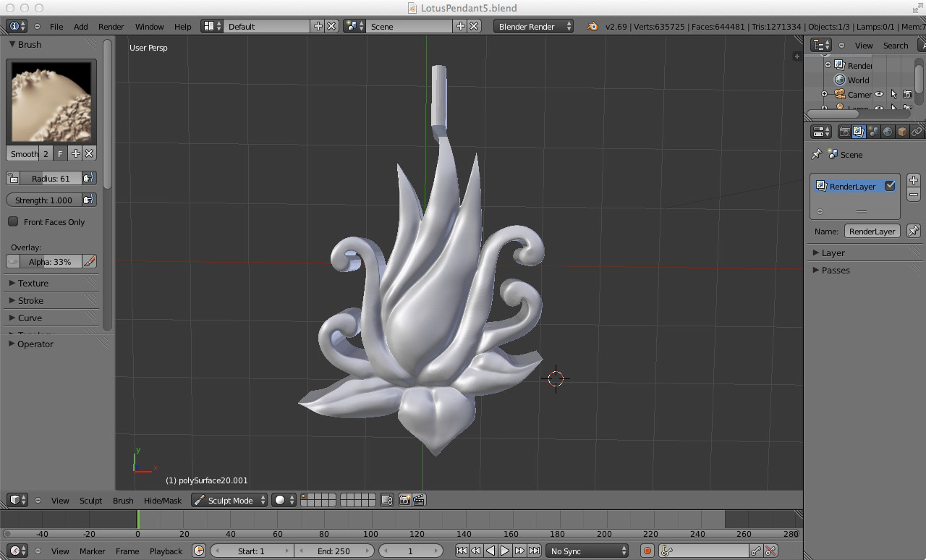
Task: Select the Render tab camera icon in Properties
Action: pyautogui.click(x=844, y=132)
